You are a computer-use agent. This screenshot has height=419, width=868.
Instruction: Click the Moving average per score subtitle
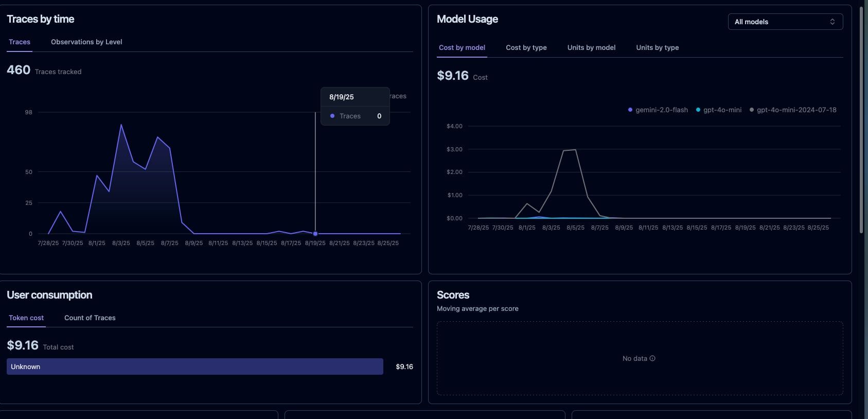coord(477,309)
